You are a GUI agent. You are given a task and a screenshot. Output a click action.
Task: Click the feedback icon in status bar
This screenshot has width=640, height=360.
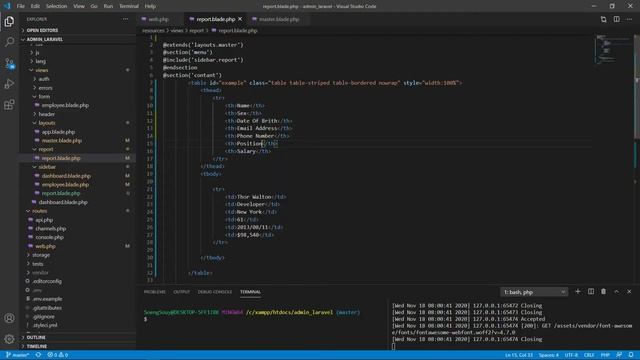point(619,355)
